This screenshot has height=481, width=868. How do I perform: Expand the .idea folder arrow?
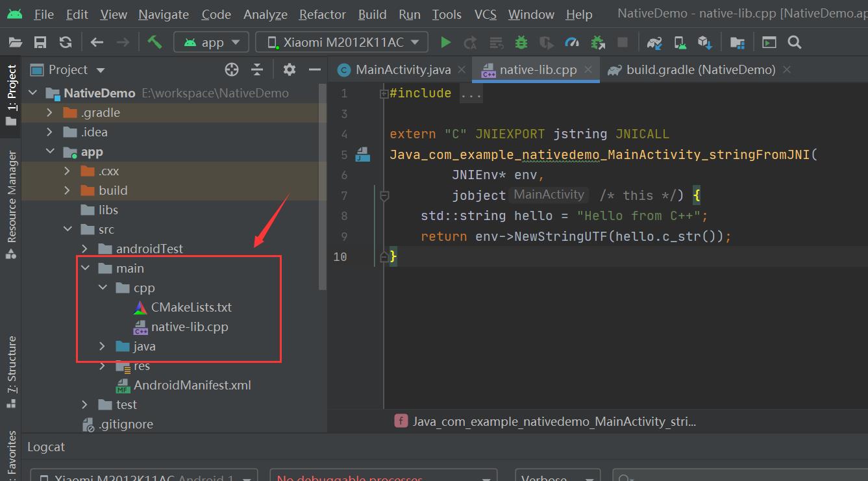50,132
